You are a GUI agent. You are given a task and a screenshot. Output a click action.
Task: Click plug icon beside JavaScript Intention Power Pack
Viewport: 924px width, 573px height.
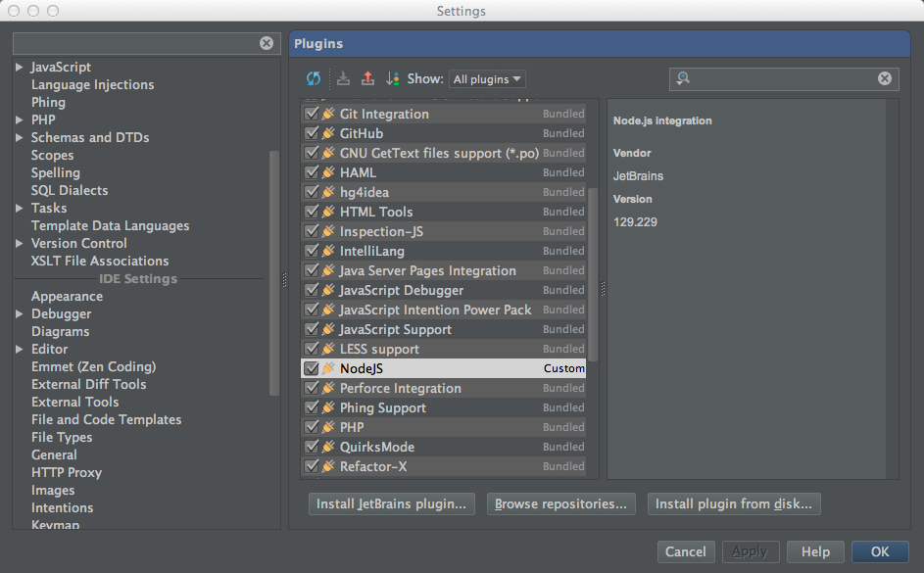click(x=329, y=310)
